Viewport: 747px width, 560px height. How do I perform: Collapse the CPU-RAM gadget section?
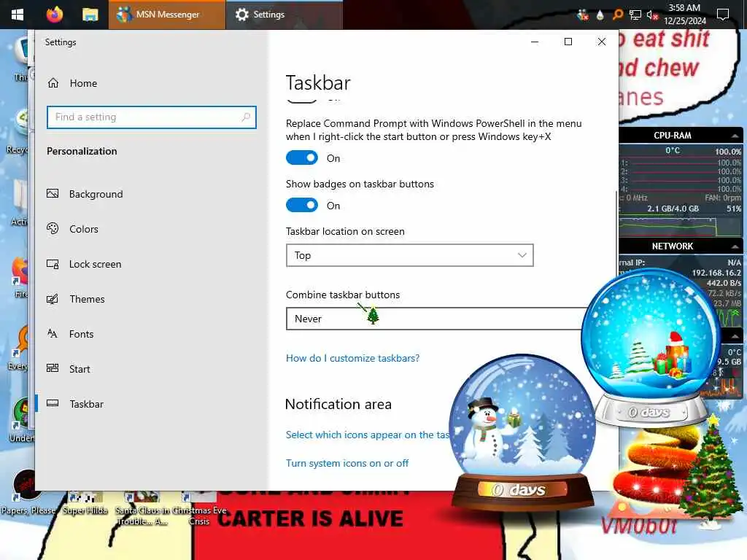pos(735,136)
